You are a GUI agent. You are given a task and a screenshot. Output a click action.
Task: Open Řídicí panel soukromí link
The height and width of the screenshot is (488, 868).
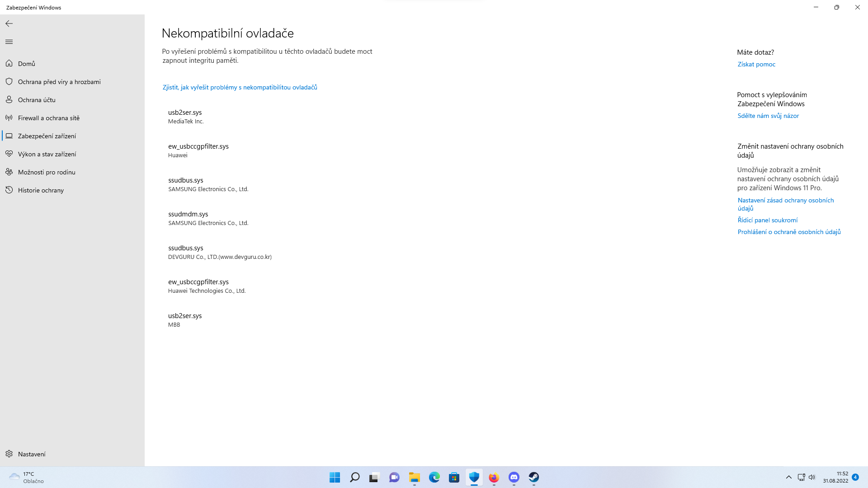click(x=767, y=220)
